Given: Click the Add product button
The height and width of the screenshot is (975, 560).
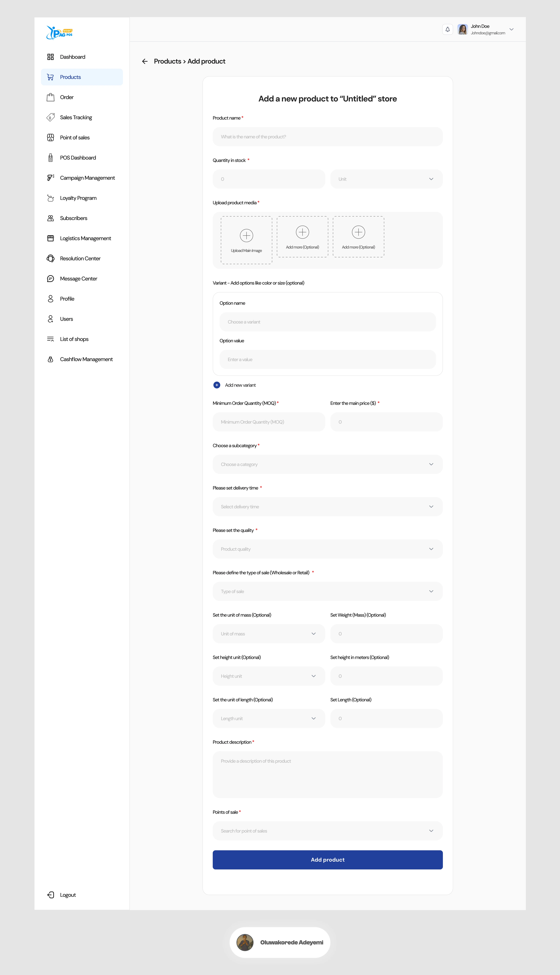Looking at the screenshot, I should pyautogui.click(x=328, y=860).
